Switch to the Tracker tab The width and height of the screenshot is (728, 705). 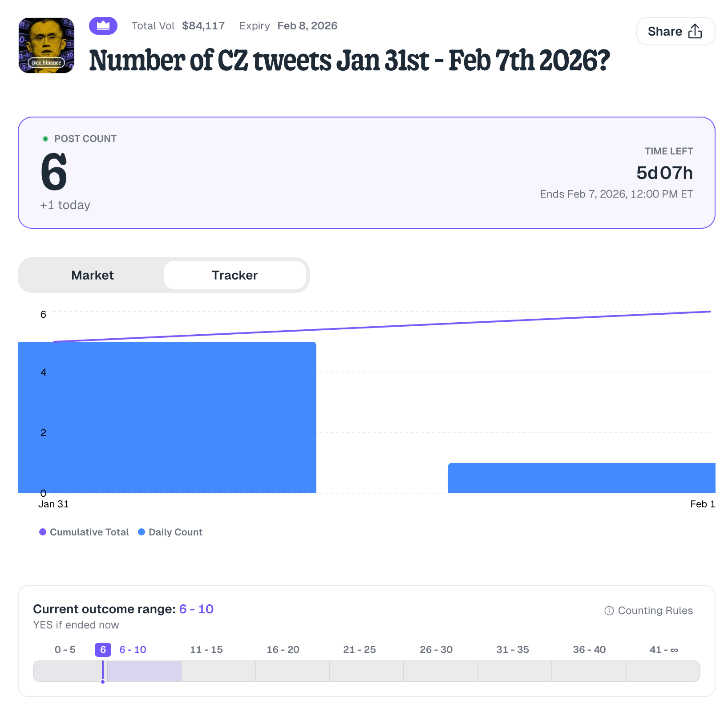click(235, 275)
